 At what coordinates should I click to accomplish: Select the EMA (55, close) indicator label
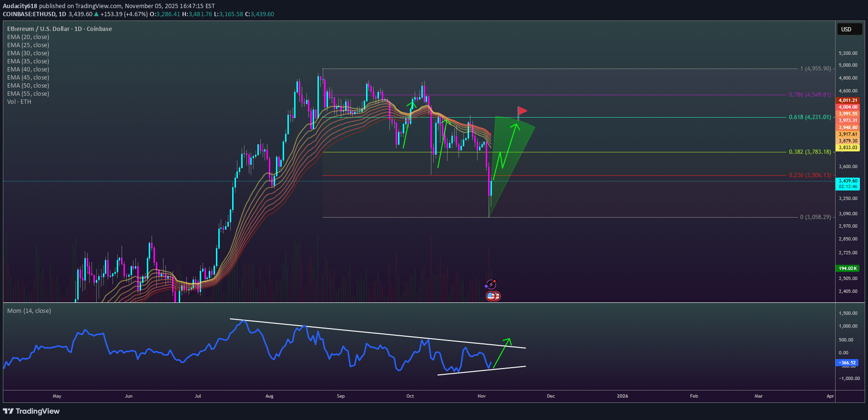(x=28, y=94)
